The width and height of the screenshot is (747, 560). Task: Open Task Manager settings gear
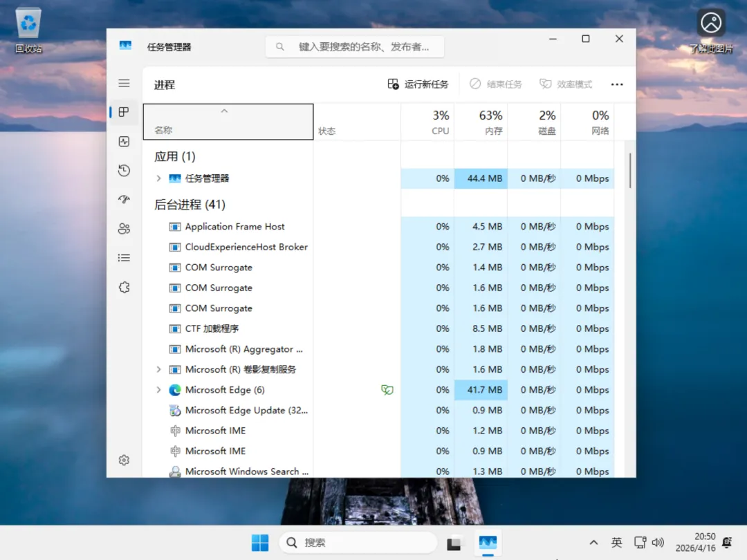tap(124, 460)
